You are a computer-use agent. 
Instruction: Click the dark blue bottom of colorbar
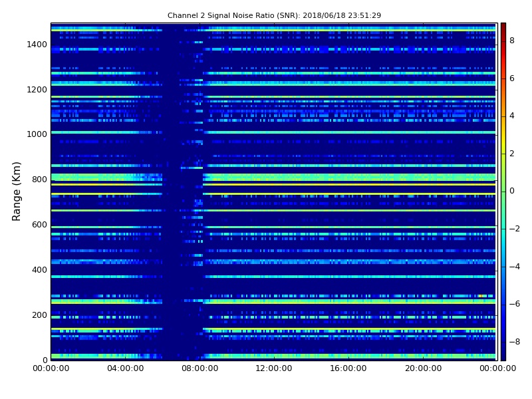(x=503, y=356)
